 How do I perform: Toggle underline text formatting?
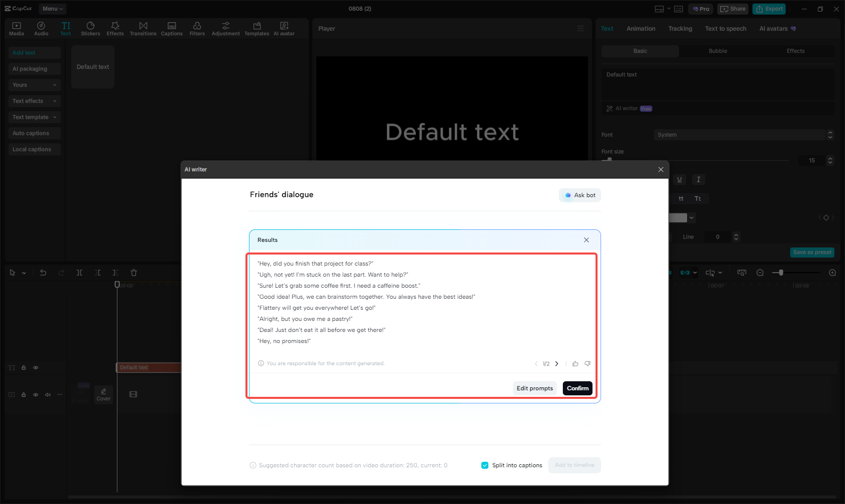pyautogui.click(x=680, y=180)
